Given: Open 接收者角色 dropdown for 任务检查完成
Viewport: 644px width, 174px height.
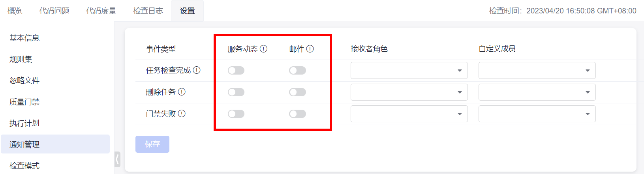Looking at the screenshot, I should click(409, 71).
